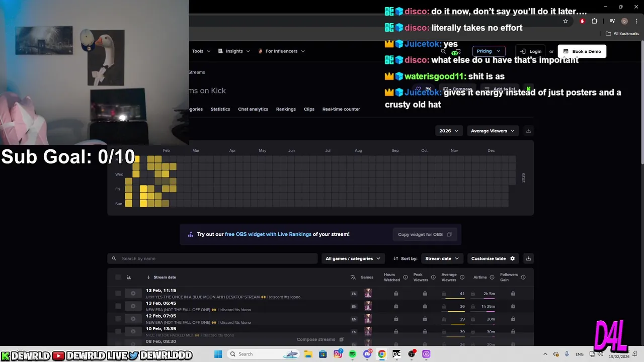Open File Explorer from the taskbar

click(x=308, y=354)
